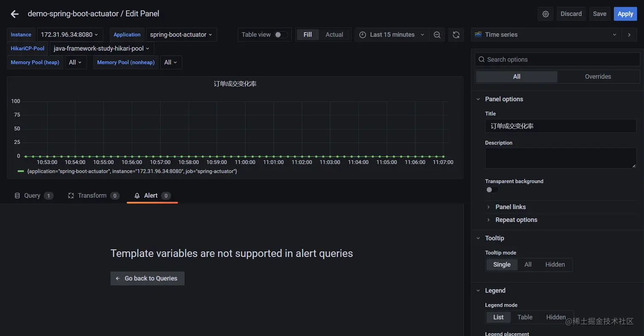Select the Alert tab
Screen dimensions: 644x336
click(x=152, y=196)
